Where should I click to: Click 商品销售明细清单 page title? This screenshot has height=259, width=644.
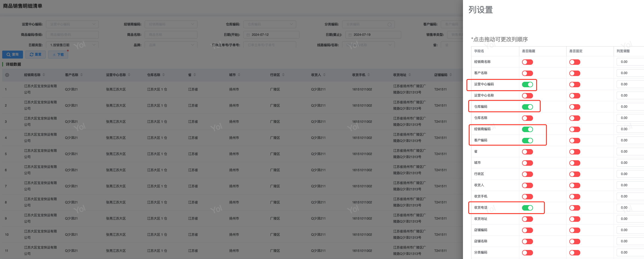(x=22, y=6)
